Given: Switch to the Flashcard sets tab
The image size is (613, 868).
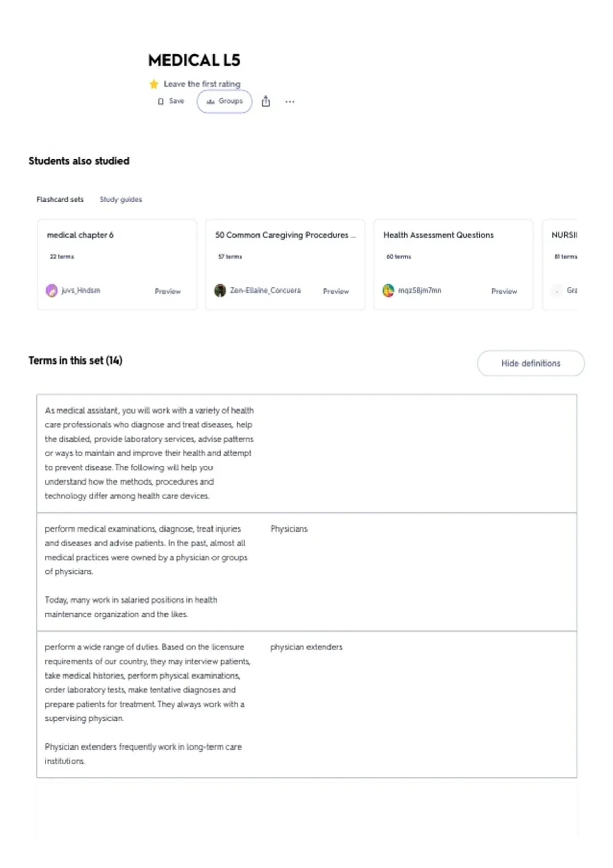Looking at the screenshot, I should [x=60, y=199].
